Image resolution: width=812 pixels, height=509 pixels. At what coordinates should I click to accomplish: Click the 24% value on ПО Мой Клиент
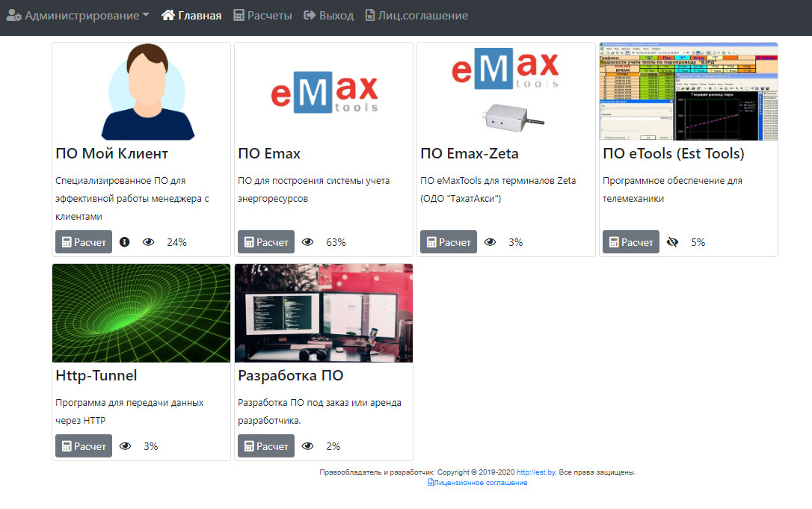point(176,242)
